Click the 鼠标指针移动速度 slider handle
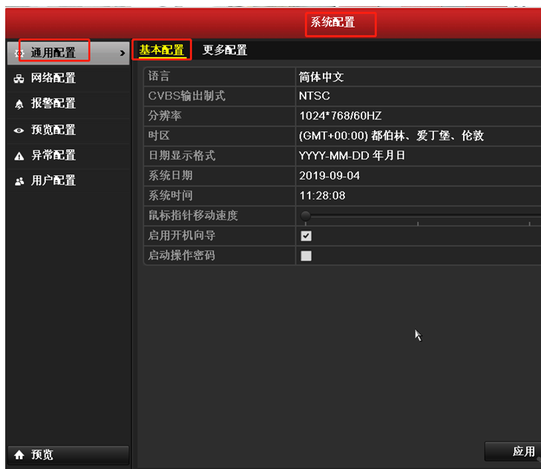Image resolution: width=541 pixels, height=469 pixels. click(x=305, y=216)
